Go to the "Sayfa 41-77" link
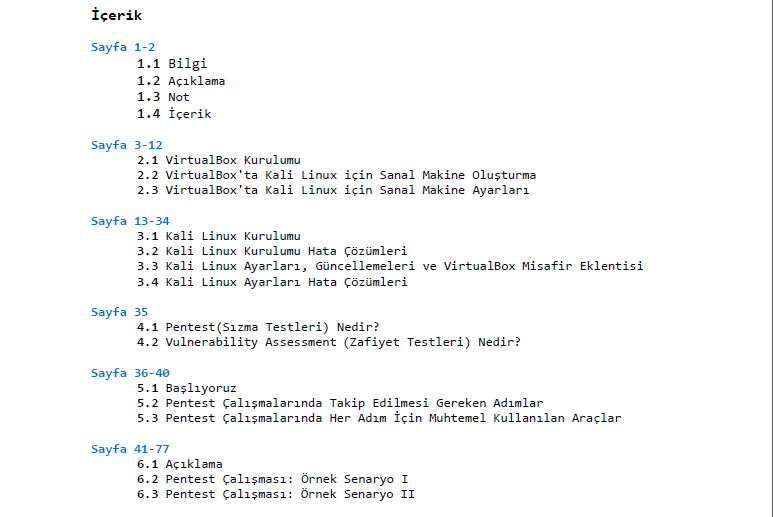The height and width of the screenshot is (517, 773). 130,449
